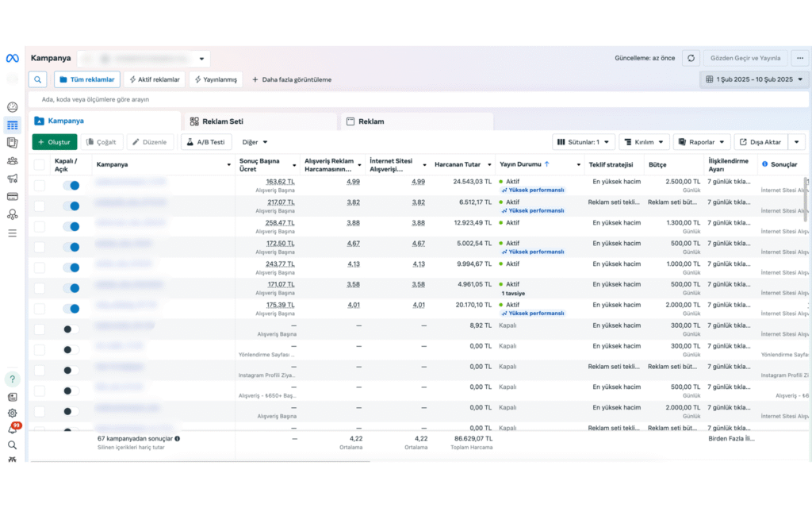This screenshot has height=508, width=812.
Task: Click the A/B Testi button
Action: pyautogui.click(x=205, y=142)
